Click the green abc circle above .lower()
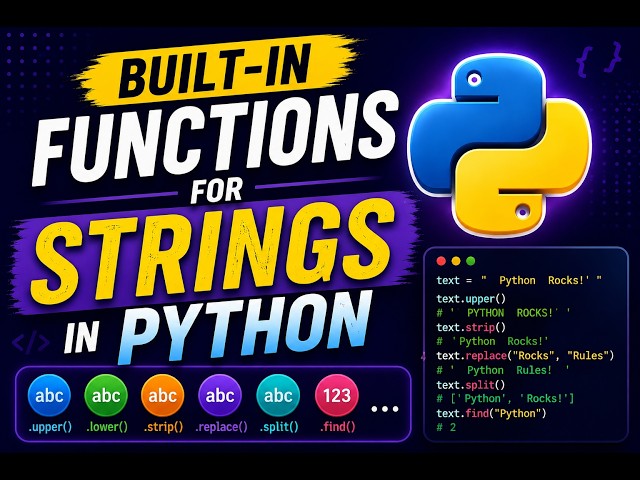This screenshot has height=480, width=640. coord(106,396)
